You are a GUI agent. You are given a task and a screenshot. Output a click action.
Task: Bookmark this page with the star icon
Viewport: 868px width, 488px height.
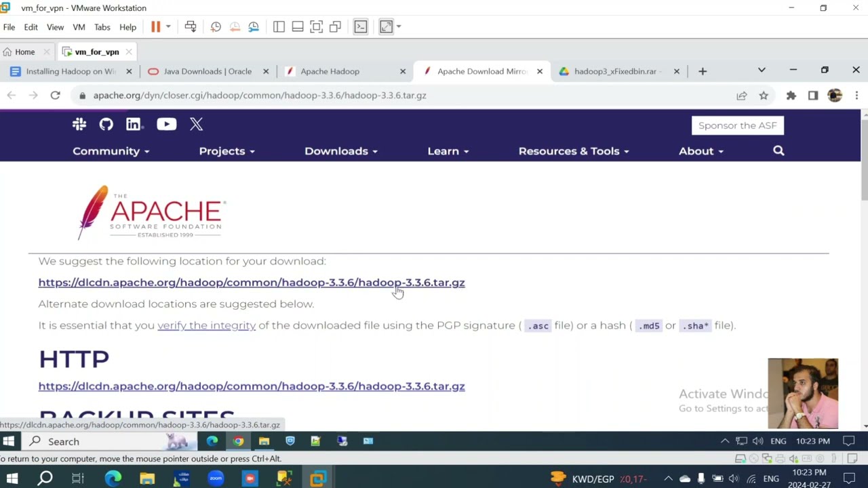764,96
